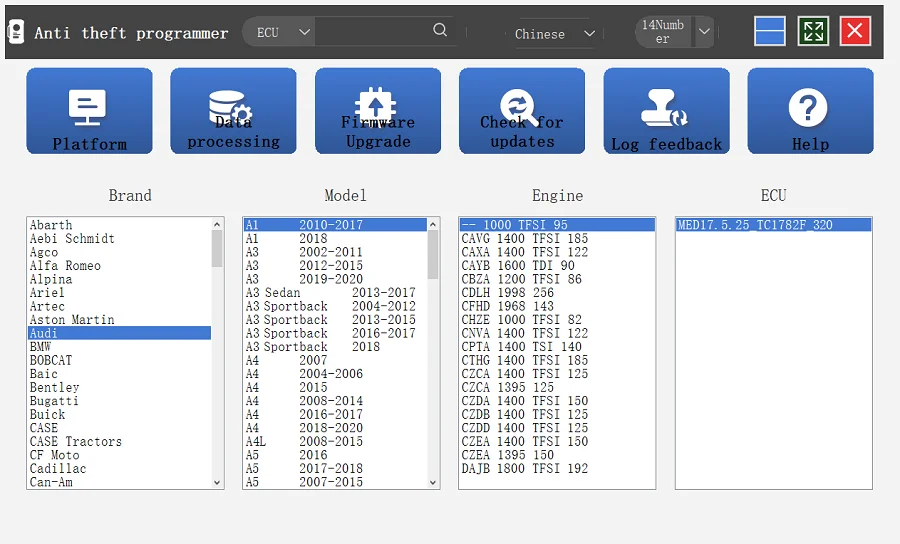
Task: Open the Platform section
Action: click(89, 111)
